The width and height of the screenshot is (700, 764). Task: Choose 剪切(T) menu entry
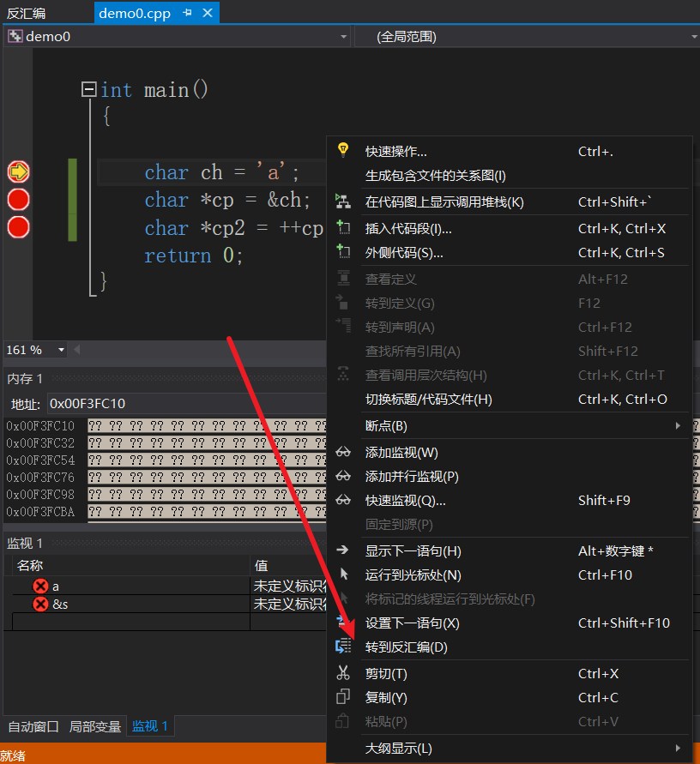(510, 674)
